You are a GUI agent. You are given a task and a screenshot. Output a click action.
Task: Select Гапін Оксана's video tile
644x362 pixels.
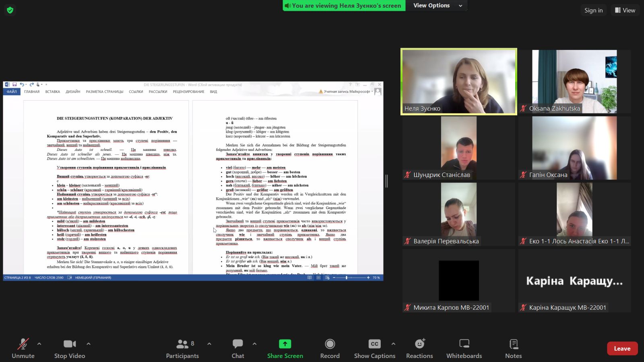point(574,148)
